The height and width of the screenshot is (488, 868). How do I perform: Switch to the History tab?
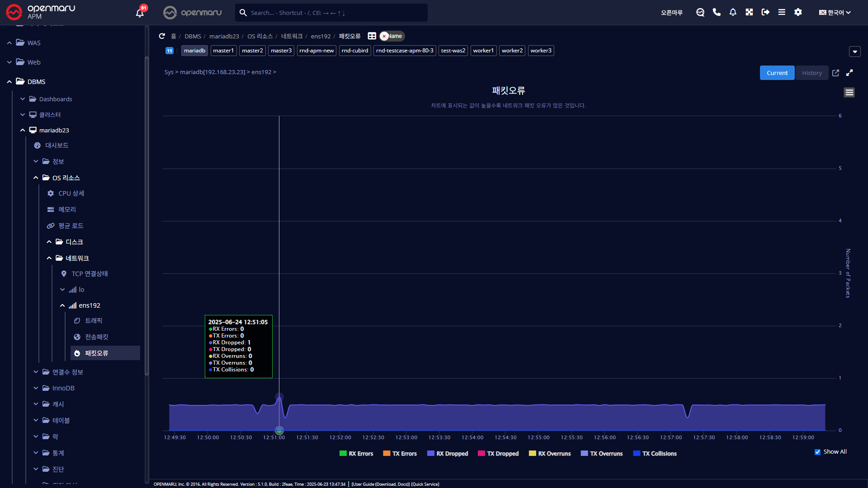click(811, 73)
